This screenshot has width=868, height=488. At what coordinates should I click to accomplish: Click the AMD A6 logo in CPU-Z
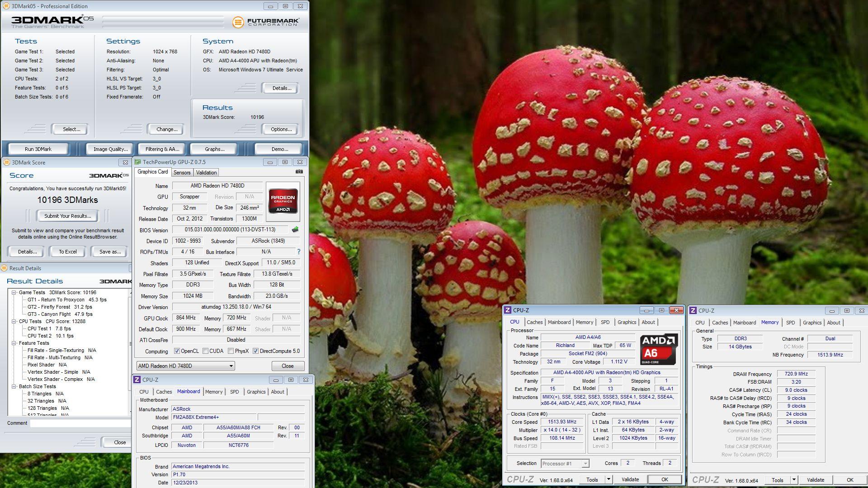point(659,349)
